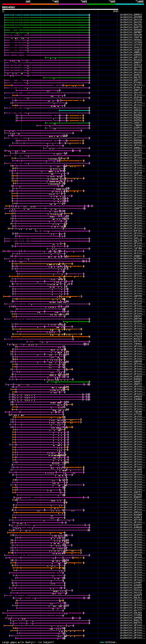Viewport: 146px width, 644px height.
Task: Open hit UniRef100_A5BR22
Action: (x=131, y=52)
